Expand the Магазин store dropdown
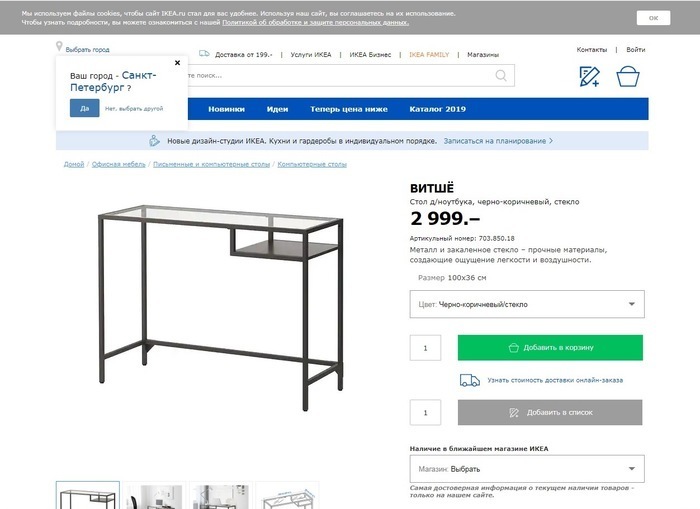Viewport: 700px width, 509px height. [x=527, y=469]
